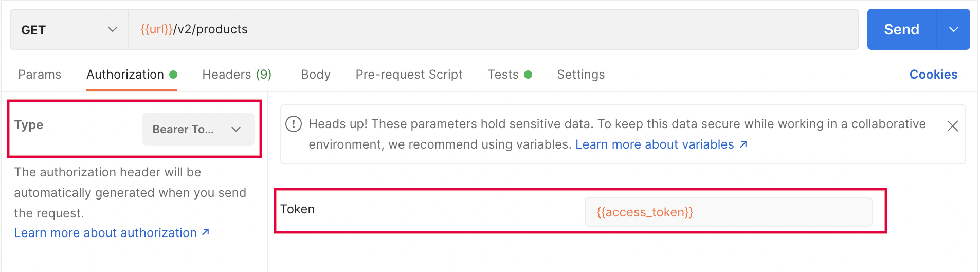
Task: Expand the Bearer Token type dropdown
Action: pos(198,129)
